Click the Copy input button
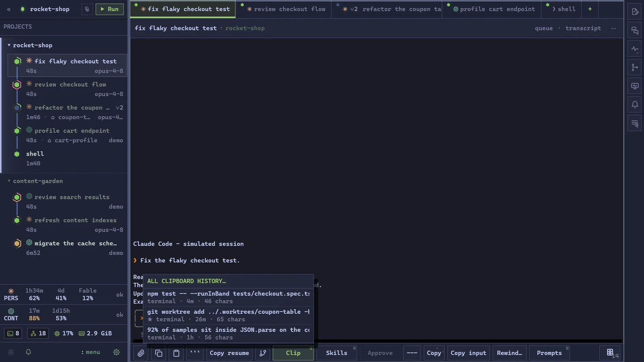Screen dimensions: 644x362 (x=468, y=353)
